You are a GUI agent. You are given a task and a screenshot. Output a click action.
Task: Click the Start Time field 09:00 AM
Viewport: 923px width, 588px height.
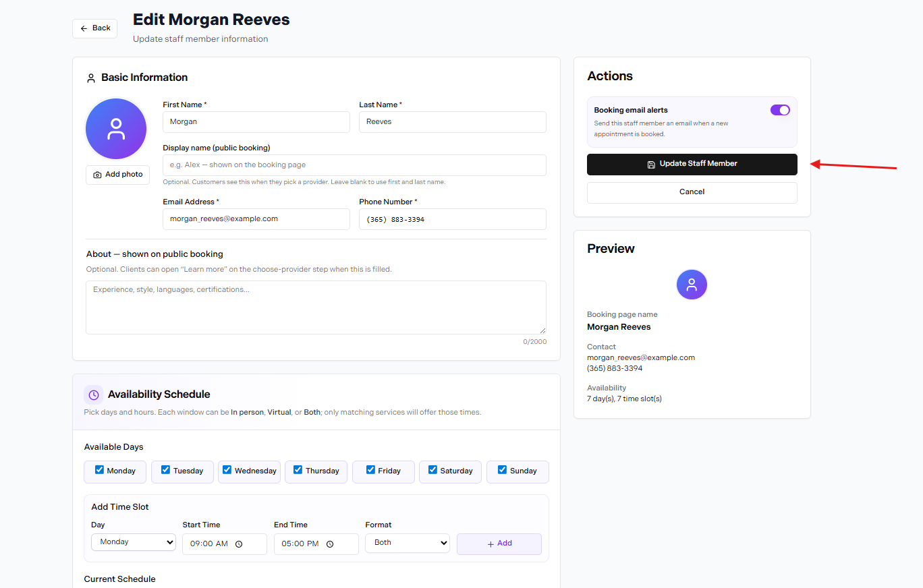pos(225,544)
